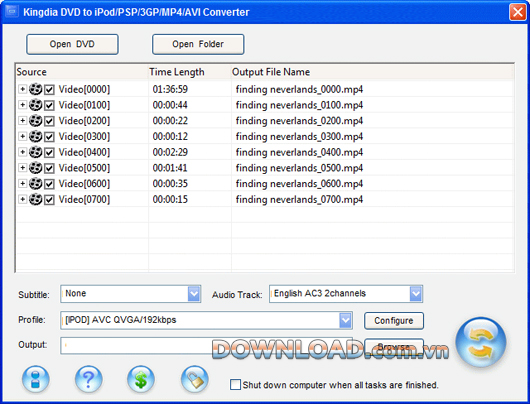The width and height of the screenshot is (530, 404).
Task: Uncheck the Video[0300] checkbox
Action: [49, 137]
